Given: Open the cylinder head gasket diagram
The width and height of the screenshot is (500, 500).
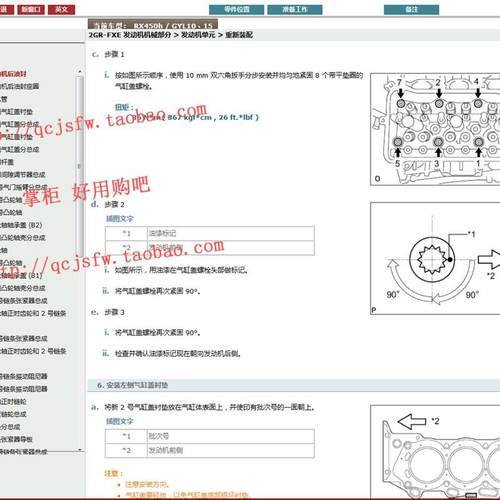Looking at the screenshot, I should tap(435, 452).
